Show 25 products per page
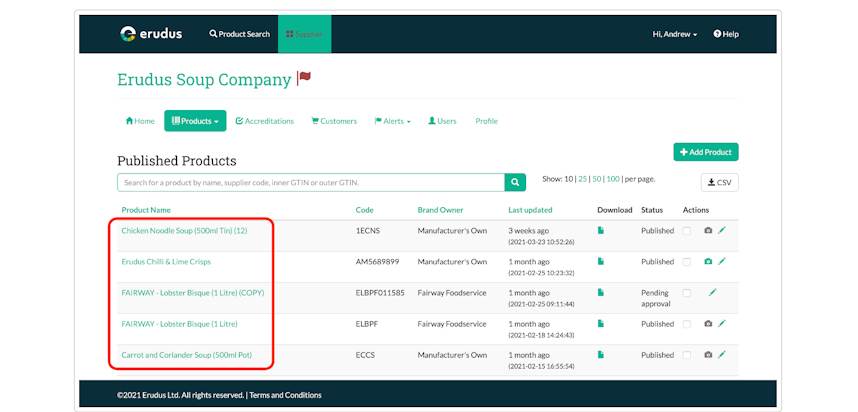858x412 pixels. pyautogui.click(x=582, y=179)
